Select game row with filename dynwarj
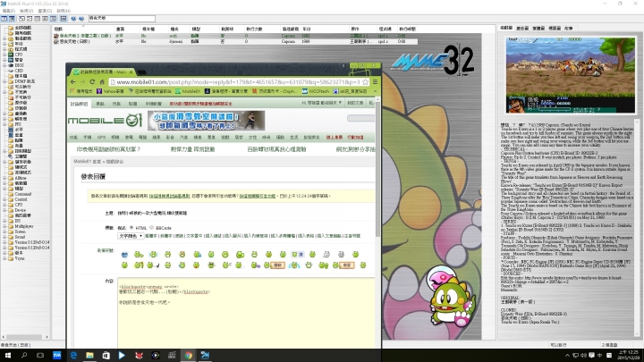 [234, 41]
